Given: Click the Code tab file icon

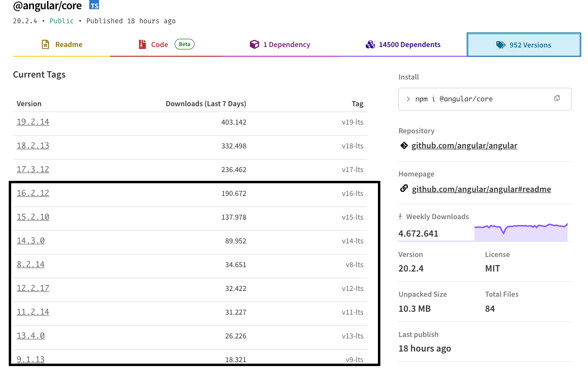Looking at the screenshot, I should [x=142, y=45].
